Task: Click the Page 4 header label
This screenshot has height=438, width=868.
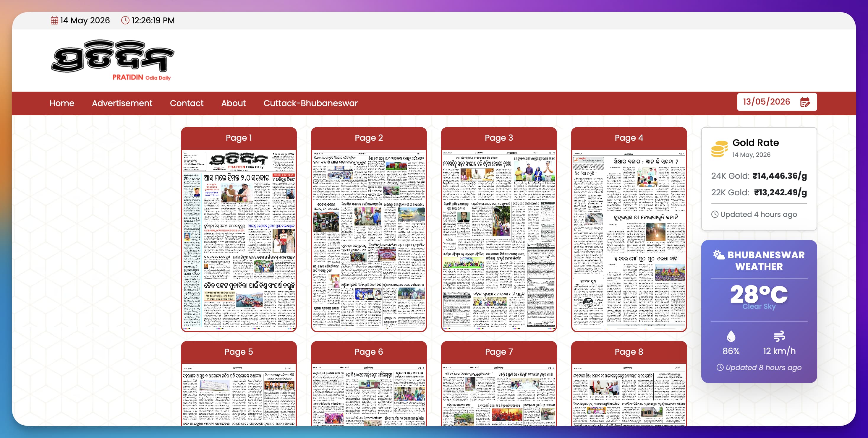Action: [629, 138]
